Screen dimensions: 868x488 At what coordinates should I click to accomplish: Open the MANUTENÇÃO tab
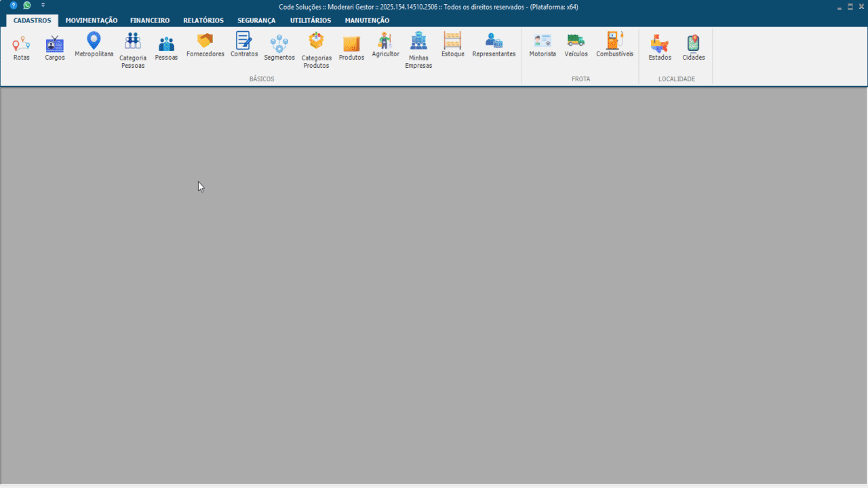(x=367, y=20)
